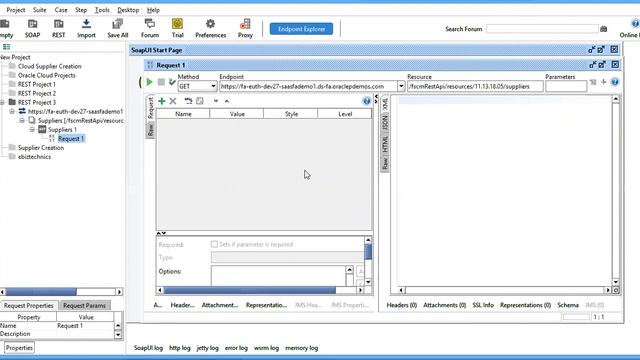
Task: Open the SSL Info tab
Action: coord(483,305)
